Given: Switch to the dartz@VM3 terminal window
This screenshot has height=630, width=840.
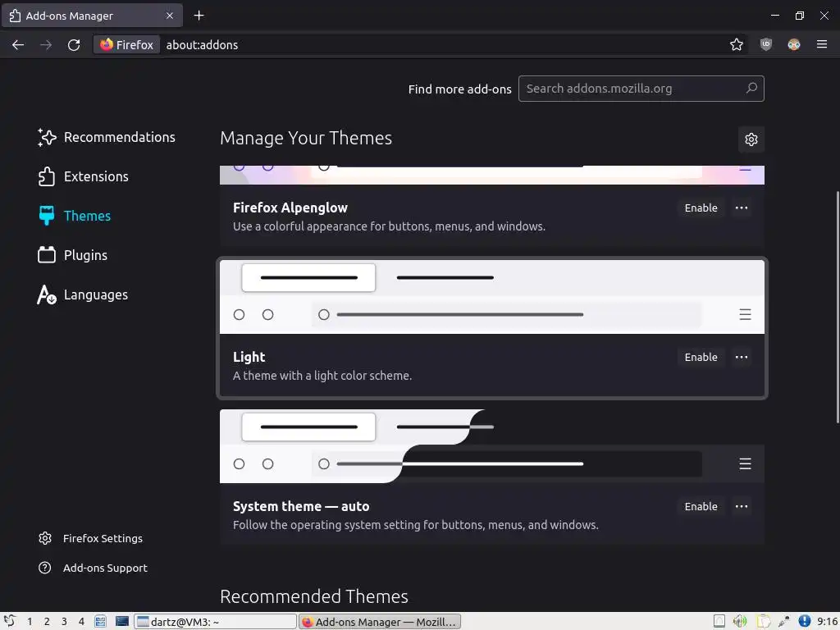Looking at the screenshot, I should 215,622.
